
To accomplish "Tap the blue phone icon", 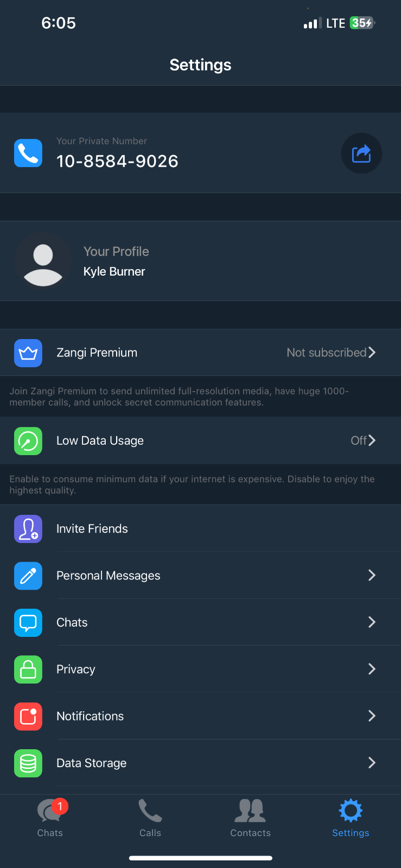I will (x=28, y=154).
